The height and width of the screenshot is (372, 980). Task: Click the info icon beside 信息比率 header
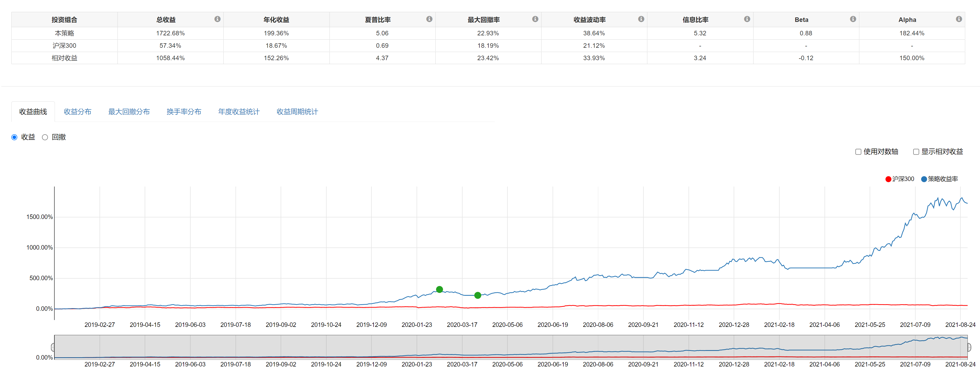747,19
